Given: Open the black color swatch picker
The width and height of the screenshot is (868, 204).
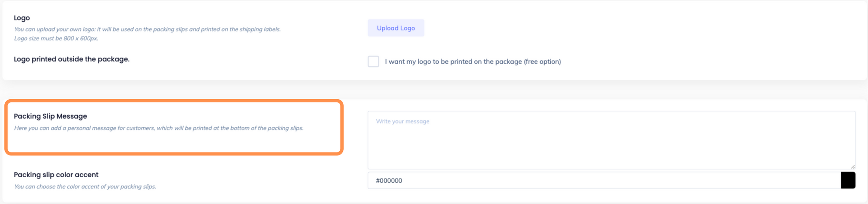Looking at the screenshot, I should click(848, 181).
